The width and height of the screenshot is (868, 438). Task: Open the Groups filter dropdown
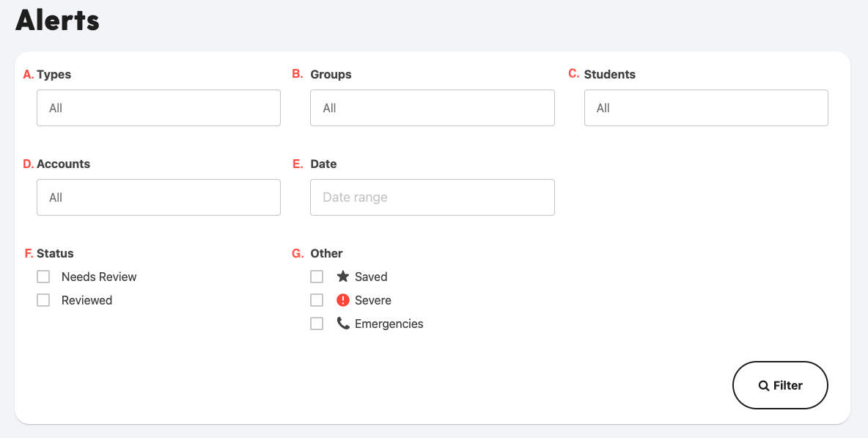click(433, 108)
